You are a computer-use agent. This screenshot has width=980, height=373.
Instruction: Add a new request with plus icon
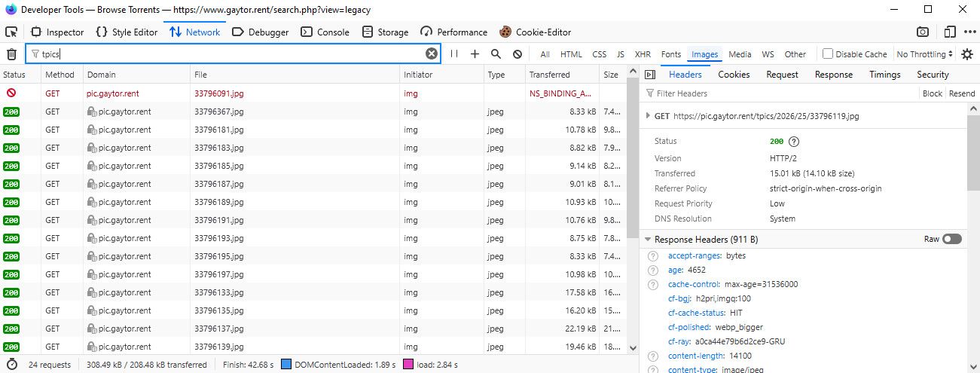(475, 54)
